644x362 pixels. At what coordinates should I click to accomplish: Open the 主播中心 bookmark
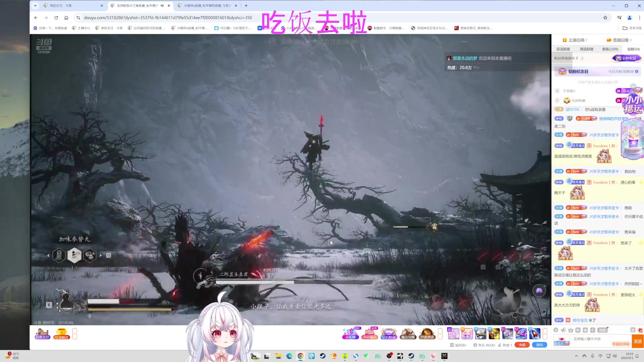click(81, 28)
